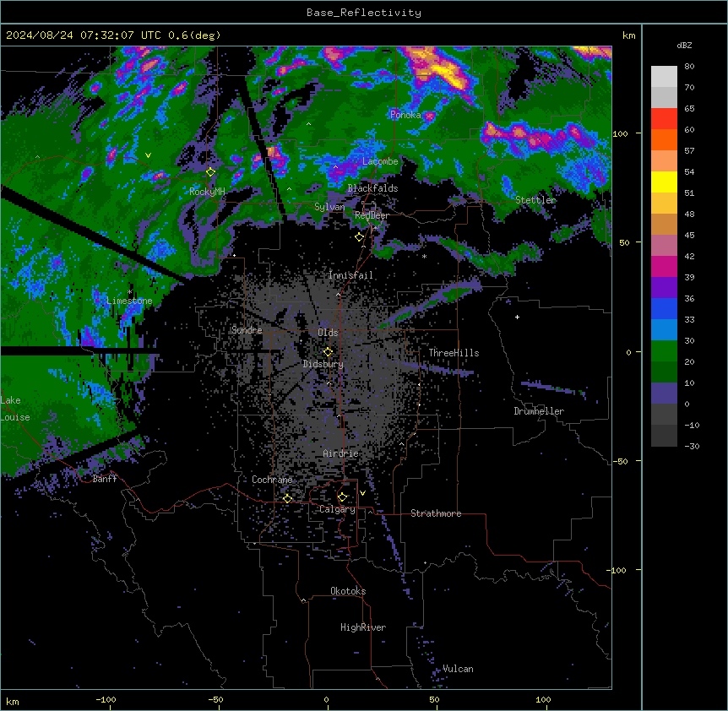
Task: Select the slate 0-10 dBZ legend color
Action: pos(664,393)
